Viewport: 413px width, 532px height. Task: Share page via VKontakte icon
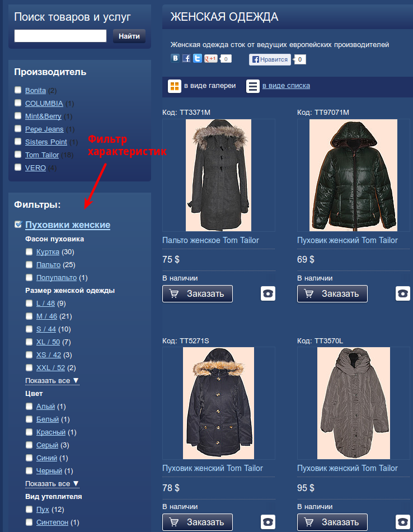click(175, 58)
